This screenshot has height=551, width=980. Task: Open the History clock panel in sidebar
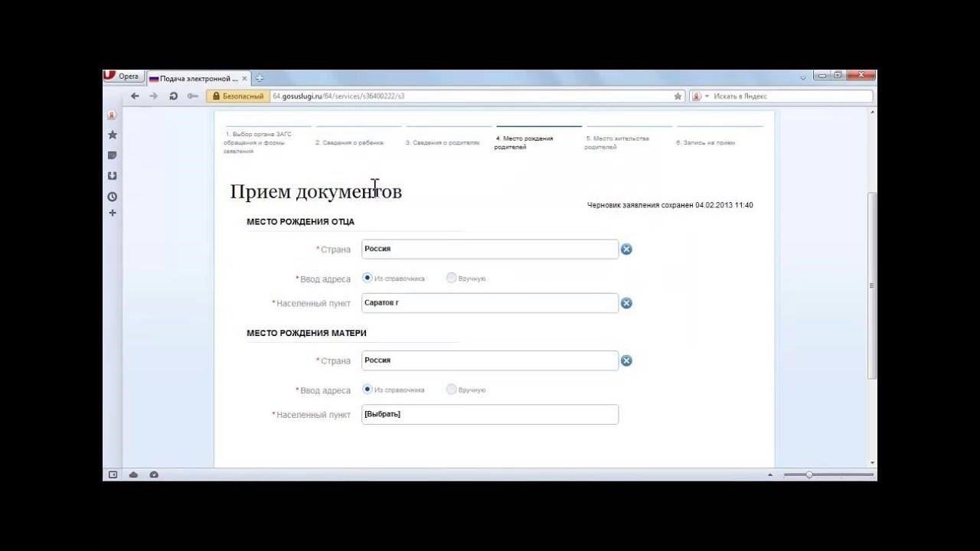(112, 196)
